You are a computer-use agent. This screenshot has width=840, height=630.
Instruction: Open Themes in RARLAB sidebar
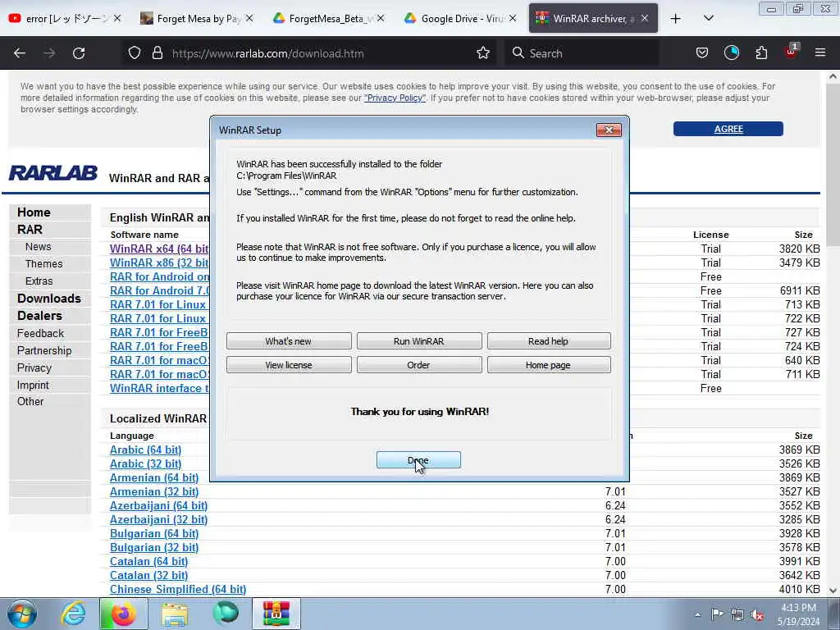(44, 263)
